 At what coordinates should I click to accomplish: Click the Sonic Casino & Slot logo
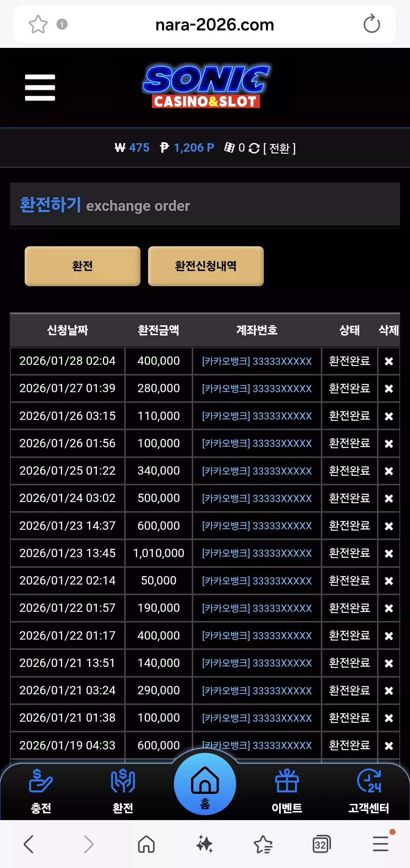pyautogui.click(x=206, y=87)
